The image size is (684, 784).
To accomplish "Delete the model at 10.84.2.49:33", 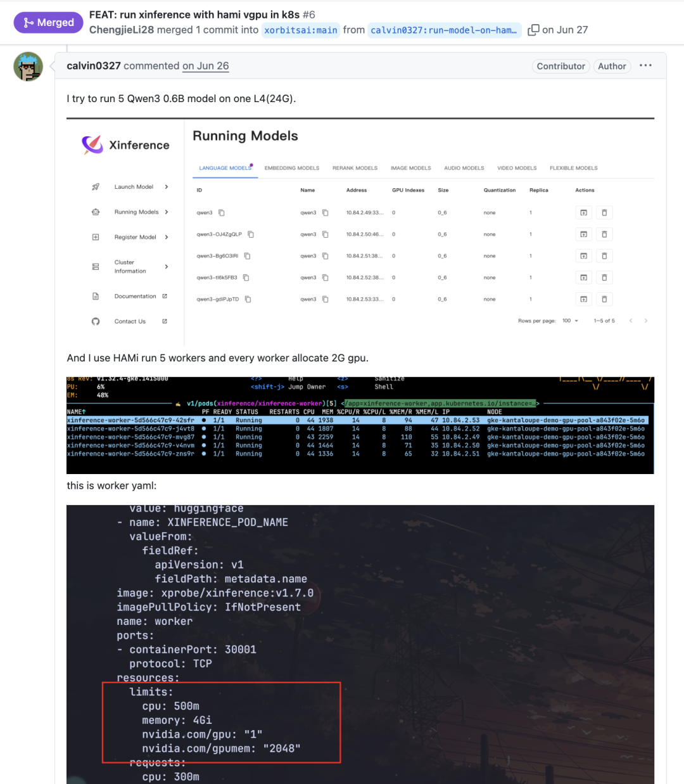I will coord(604,213).
